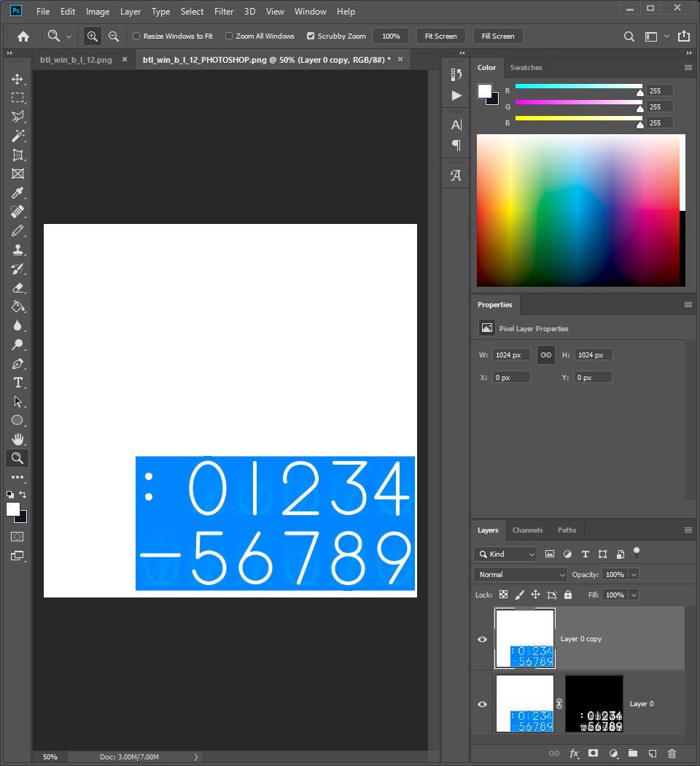Image resolution: width=700 pixels, height=766 pixels.
Task: Toggle the layer filter switch
Action: (x=637, y=554)
